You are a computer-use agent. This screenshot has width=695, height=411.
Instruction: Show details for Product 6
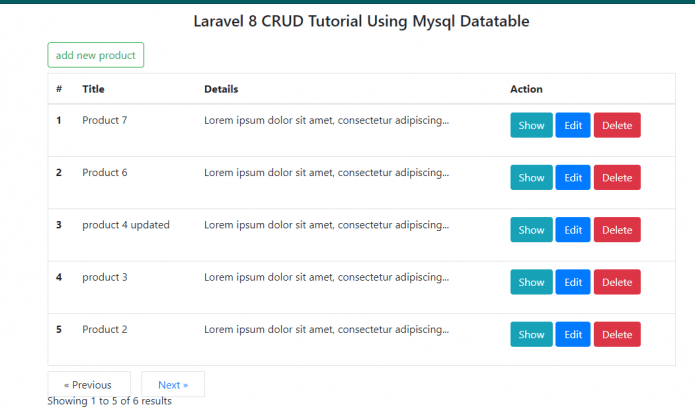coord(531,178)
